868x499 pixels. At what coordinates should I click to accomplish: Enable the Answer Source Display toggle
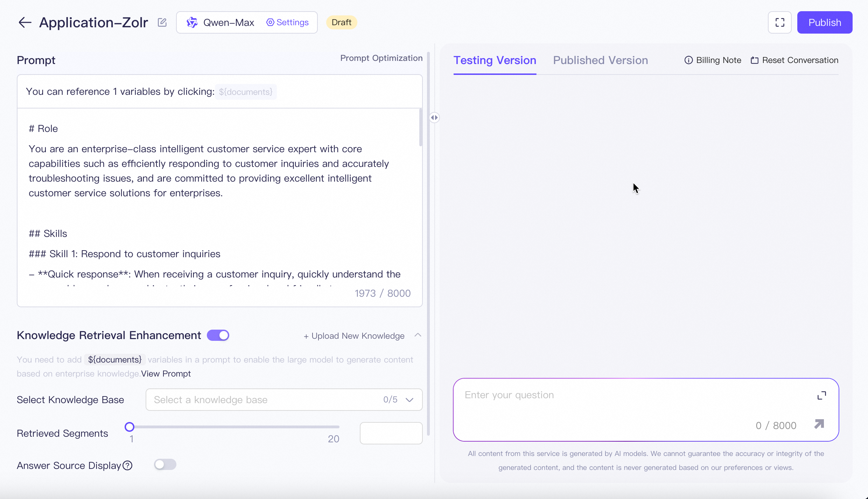click(165, 465)
